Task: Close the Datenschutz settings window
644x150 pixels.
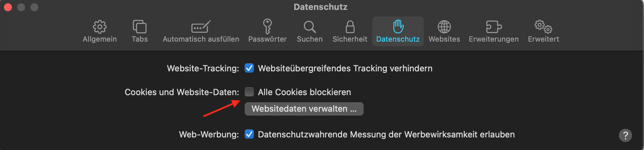Action: (x=8, y=7)
